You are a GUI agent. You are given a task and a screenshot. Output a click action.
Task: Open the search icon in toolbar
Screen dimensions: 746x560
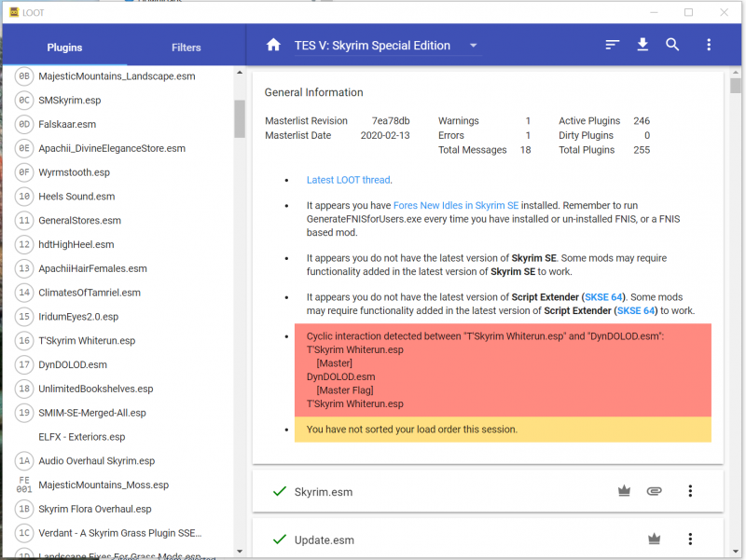pos(672,45)
